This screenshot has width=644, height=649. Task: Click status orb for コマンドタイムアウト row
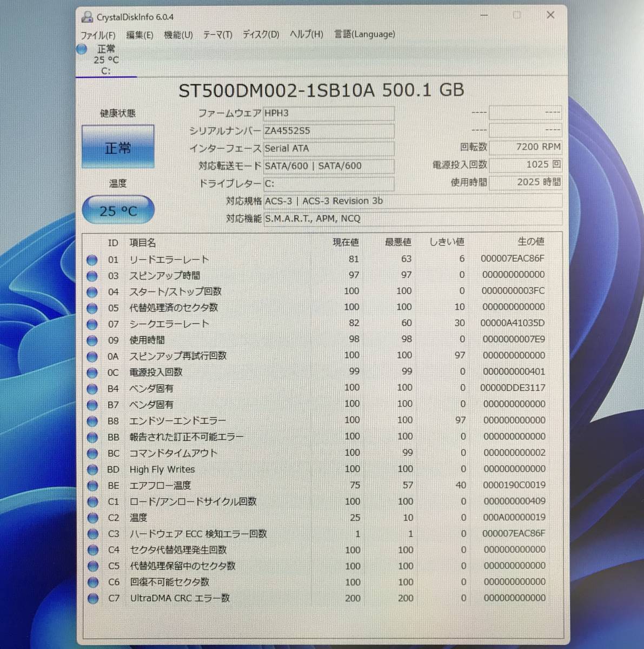(92, 454)
